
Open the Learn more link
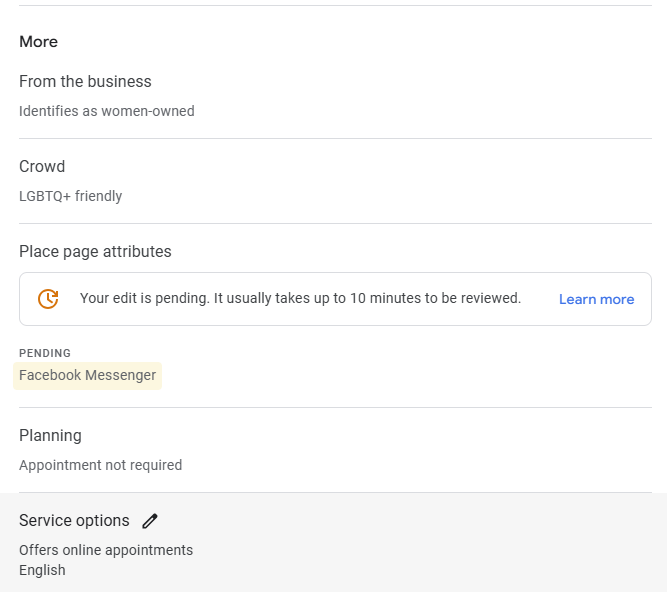[x=596, y=299]
